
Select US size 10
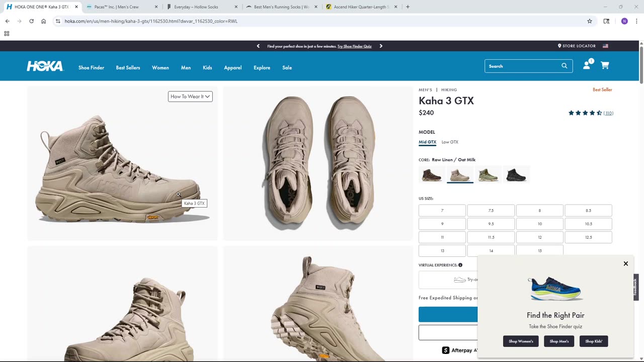[x=540, y=224]
